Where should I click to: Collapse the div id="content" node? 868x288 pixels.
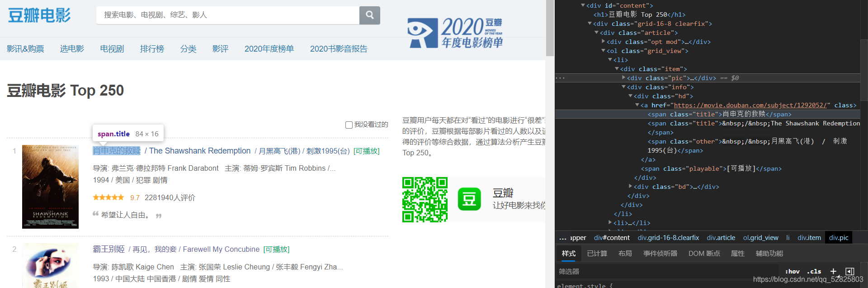click(x=583, y=5)
